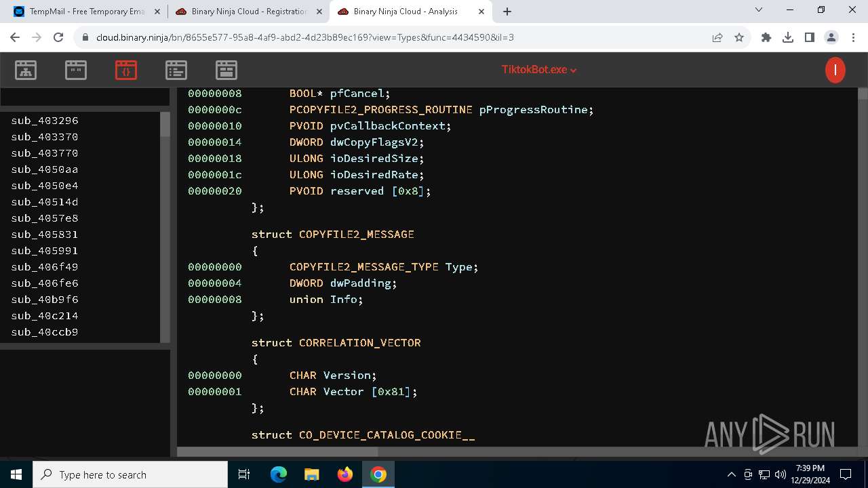The width and height of the screenshot is (868, 488).
Task: Click the Windows taskbar search box
Action: (x=130, y=474)
